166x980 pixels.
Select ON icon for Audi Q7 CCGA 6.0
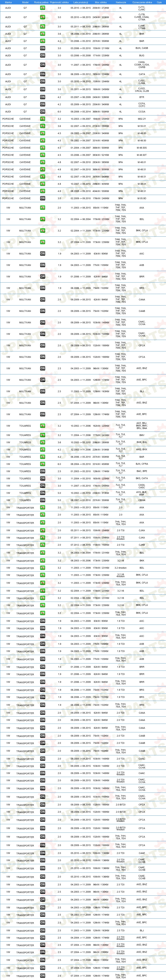(x=42, y=111)
